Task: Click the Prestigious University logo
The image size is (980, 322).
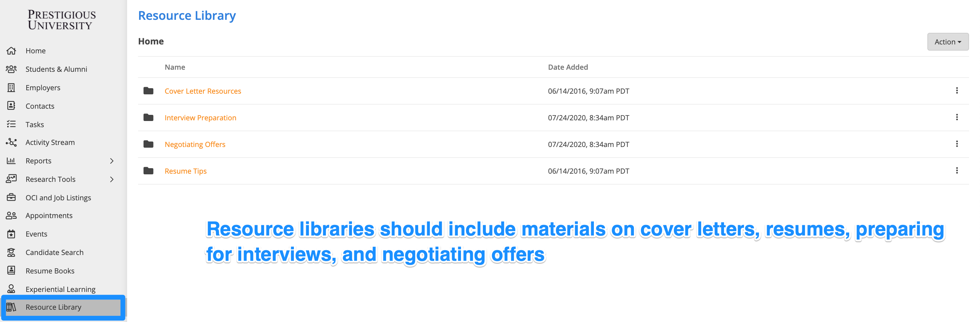Action: pos(62,20)
